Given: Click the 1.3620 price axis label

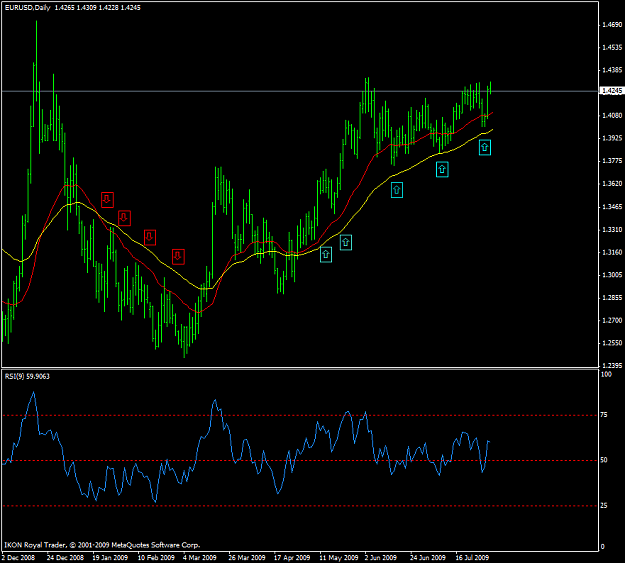Looking at the screenshot, I should point(612,184).
